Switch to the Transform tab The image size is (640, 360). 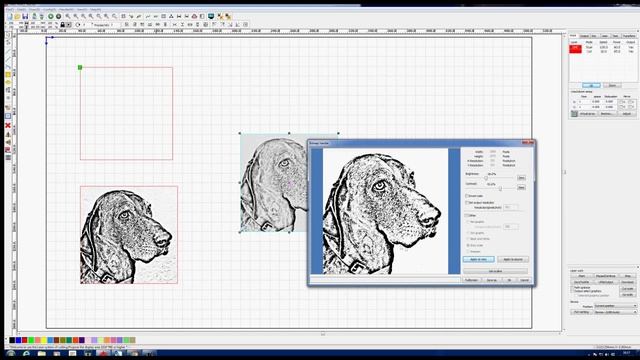[x=629, y=36]
